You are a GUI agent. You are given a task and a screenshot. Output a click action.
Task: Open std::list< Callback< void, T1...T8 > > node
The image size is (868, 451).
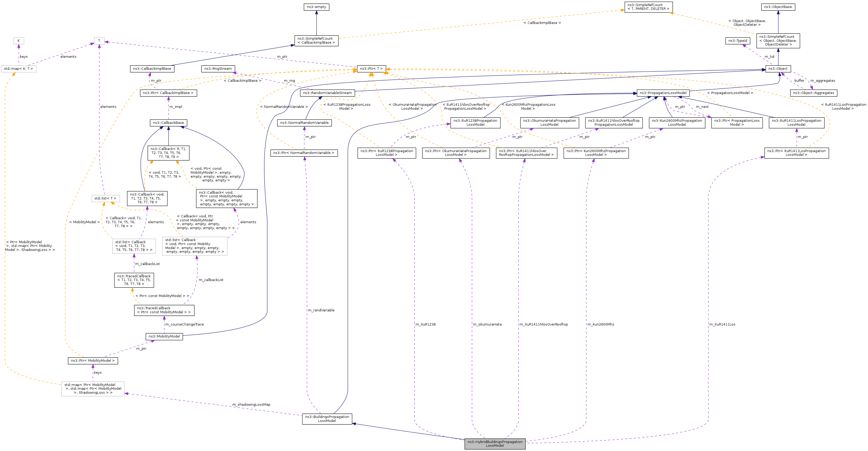pos(134,246)
